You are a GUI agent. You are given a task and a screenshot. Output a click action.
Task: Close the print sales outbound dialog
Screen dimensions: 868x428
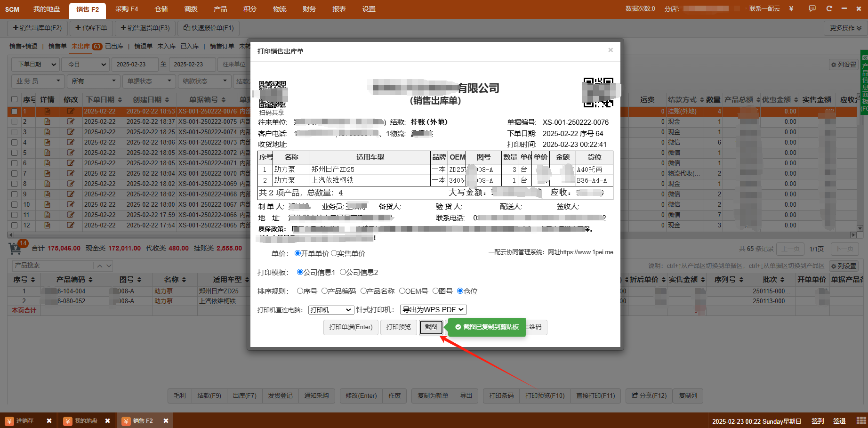click(611, 50)
